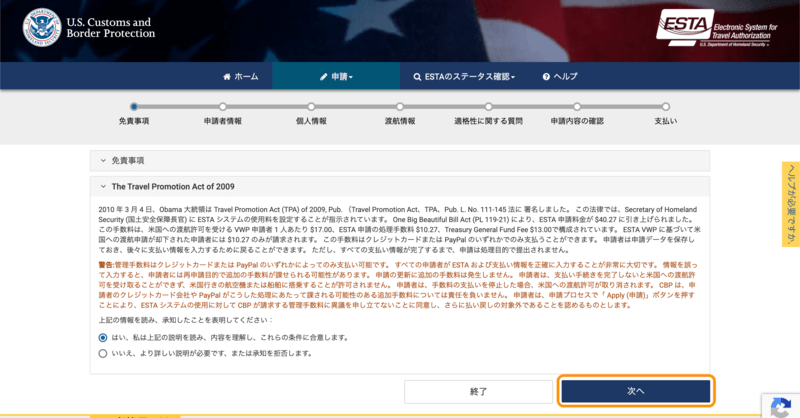Click 上記の情報を読み、承知したことを表明してください text
This screenshot has height=418, width=800.
185,320
